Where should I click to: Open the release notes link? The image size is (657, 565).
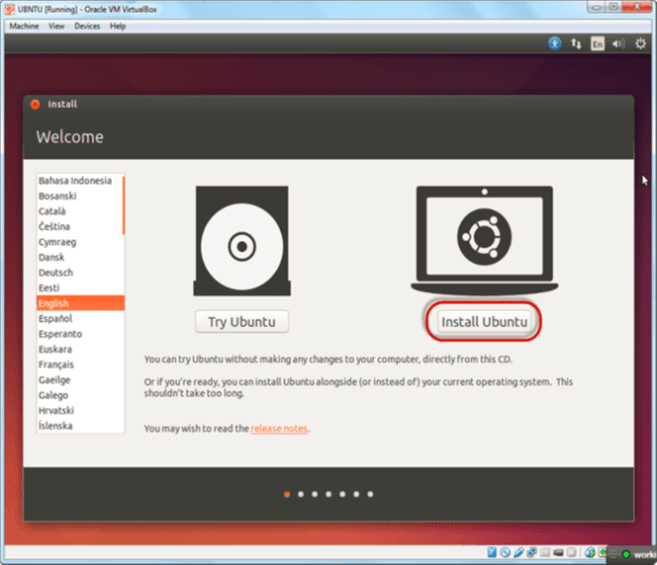click(279, 429)
